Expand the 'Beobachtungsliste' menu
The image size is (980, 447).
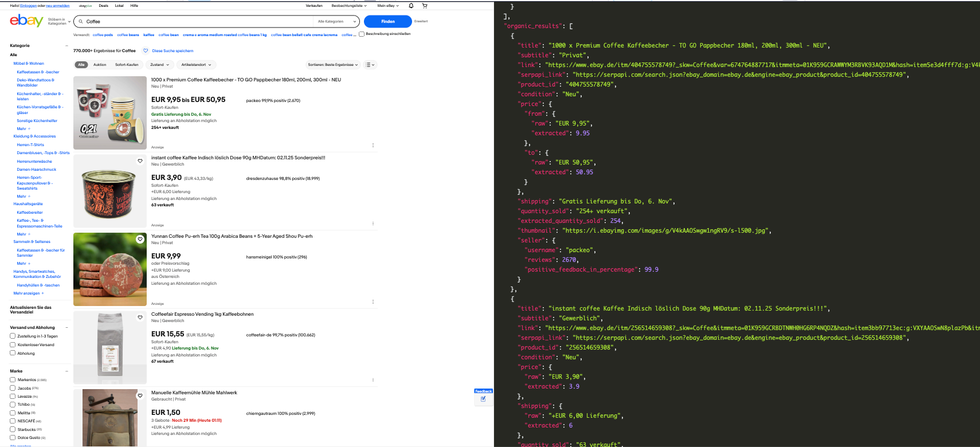point(349,6)
